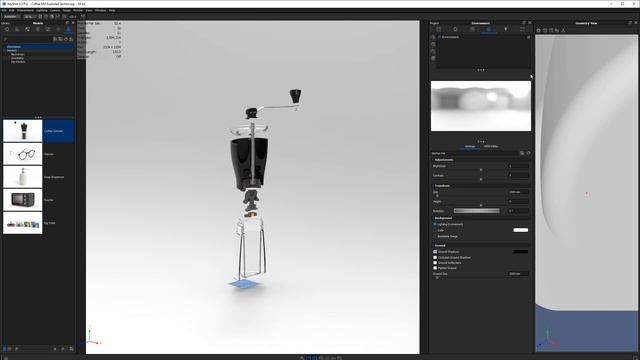Click the add folder icon in Library
Image resolution: width=640 pixels, height=360 pixels.
click(55, 39)
